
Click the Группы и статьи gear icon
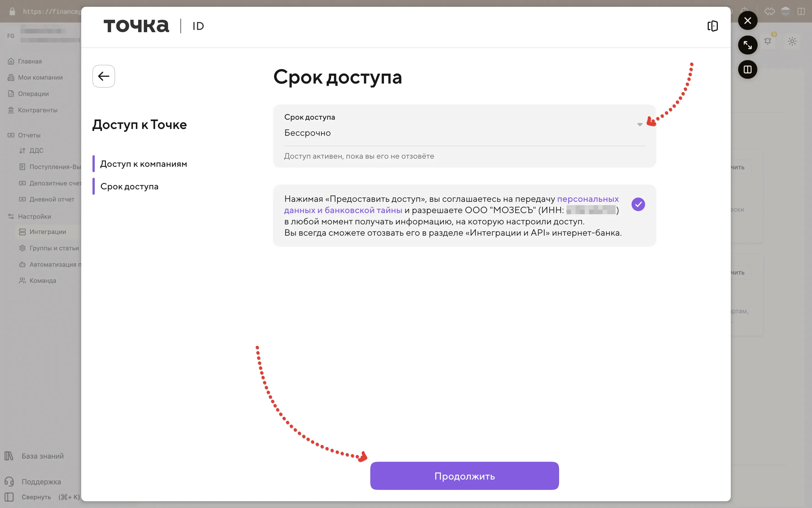[x=22, y=248]
